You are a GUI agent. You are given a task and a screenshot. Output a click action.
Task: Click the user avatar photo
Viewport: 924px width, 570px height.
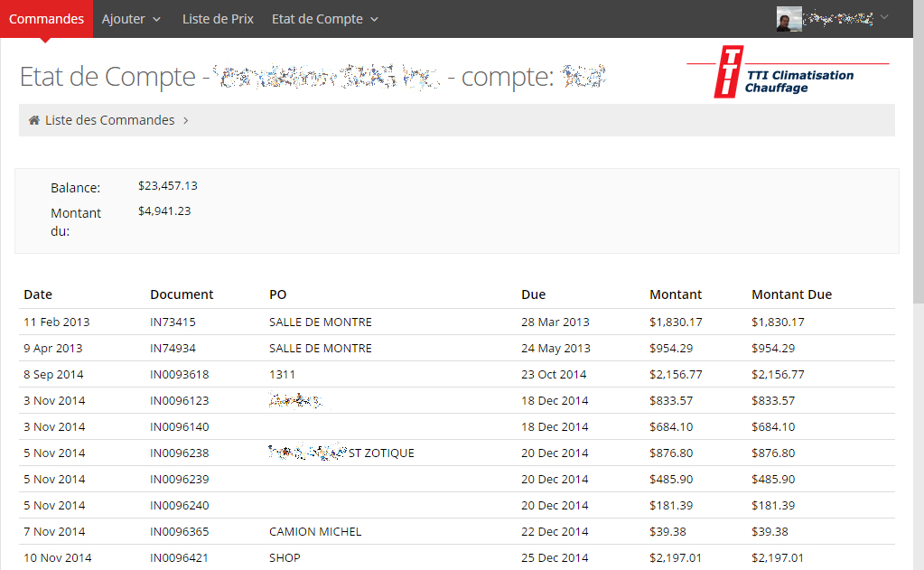coord(789,19)
